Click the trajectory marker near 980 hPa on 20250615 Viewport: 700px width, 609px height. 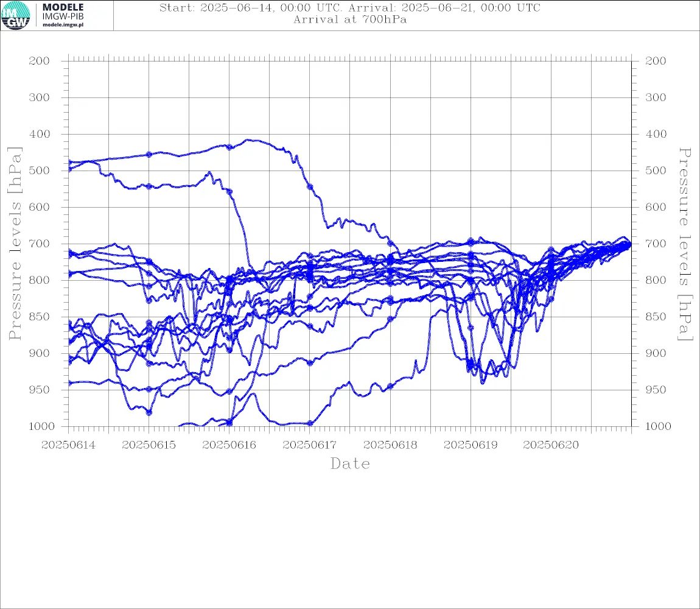coord(149,413)
